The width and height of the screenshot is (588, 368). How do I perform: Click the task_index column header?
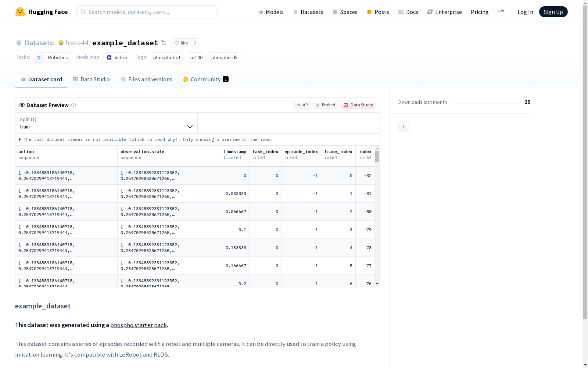pos(265,156)
